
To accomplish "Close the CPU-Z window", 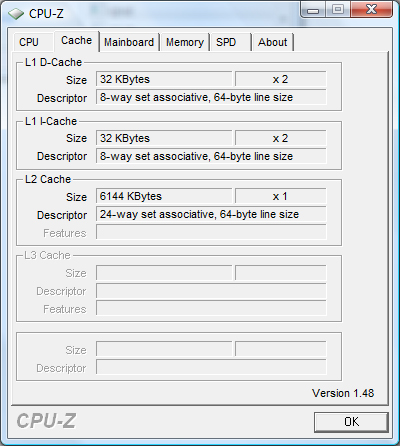I will [371, 9].
